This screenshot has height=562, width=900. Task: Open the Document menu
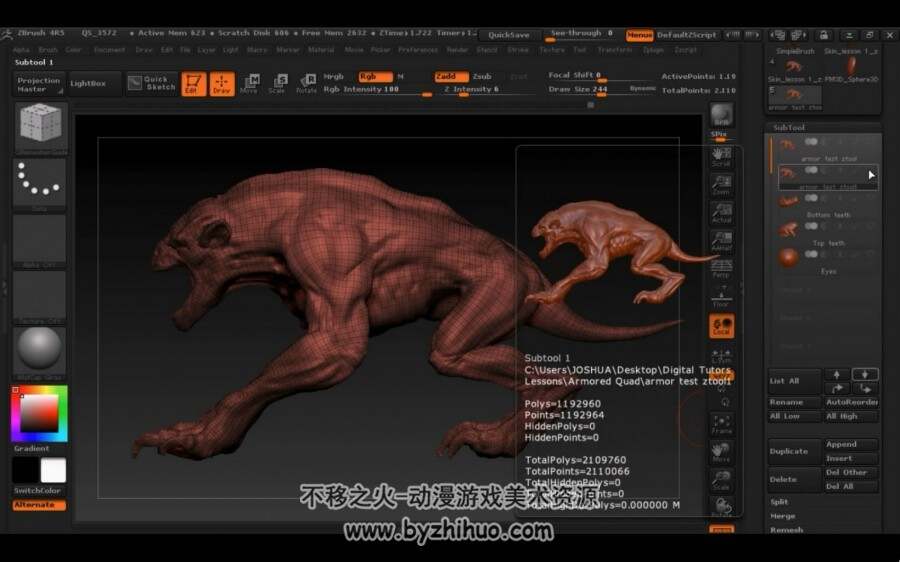pyautogui.click(x=109, y=50)
